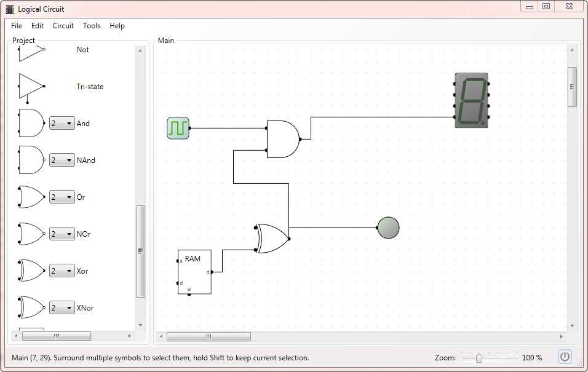588x372 pixels.
Task: Click the RAM output wire to Xor gate
Action: 223,261
